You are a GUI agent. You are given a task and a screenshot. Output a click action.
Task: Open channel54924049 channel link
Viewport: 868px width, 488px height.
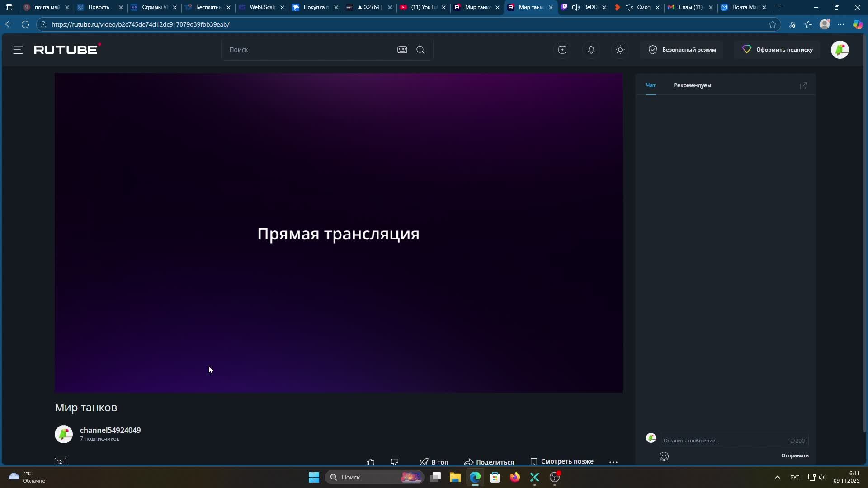click(110, 430)
